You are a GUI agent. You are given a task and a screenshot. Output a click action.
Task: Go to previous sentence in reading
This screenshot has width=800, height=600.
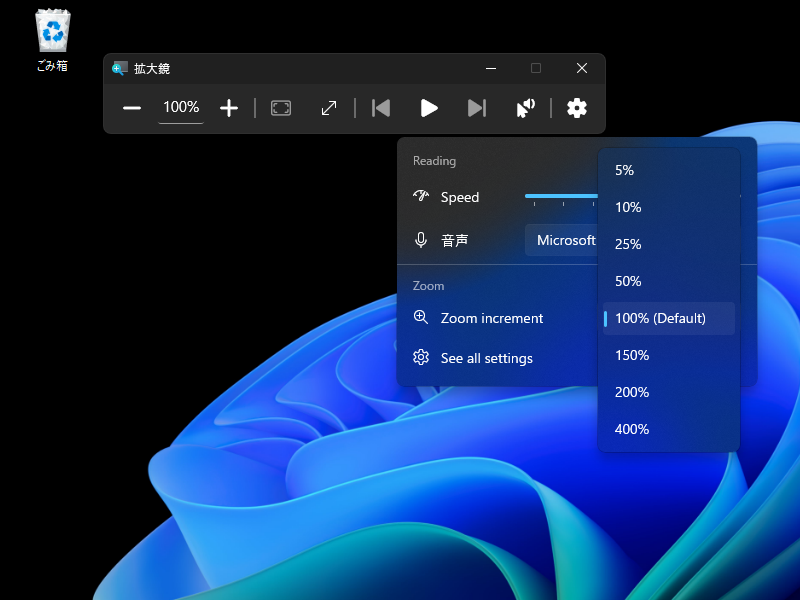click(x=381, y=108)
